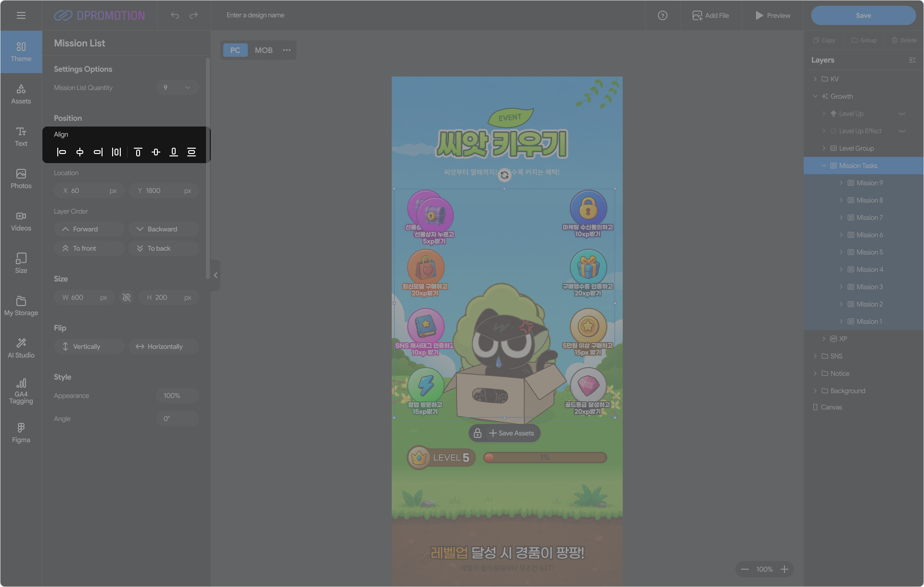
Task: Collapse the Growth layer group
Action: click(x=815, y=96)
